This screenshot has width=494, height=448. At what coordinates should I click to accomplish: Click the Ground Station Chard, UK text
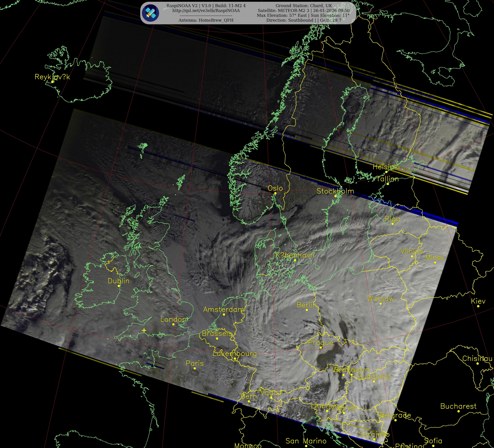click(x=304, y=6)
